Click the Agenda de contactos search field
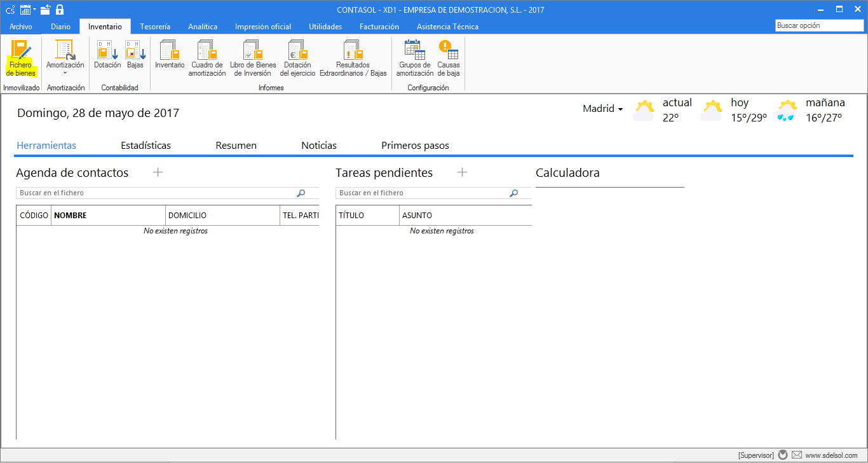Screen dimensions: 868x463 pyautogui.click(x=167, y=193)
